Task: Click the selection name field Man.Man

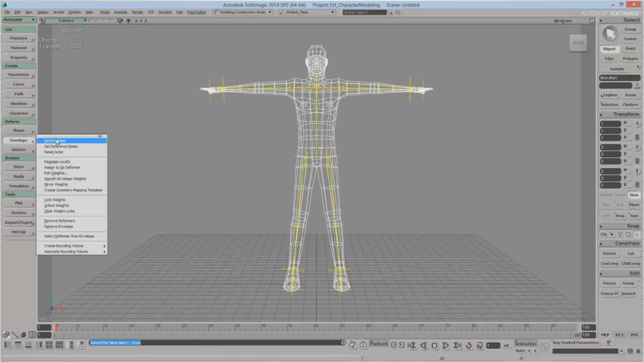Action: tap(620, 78)
